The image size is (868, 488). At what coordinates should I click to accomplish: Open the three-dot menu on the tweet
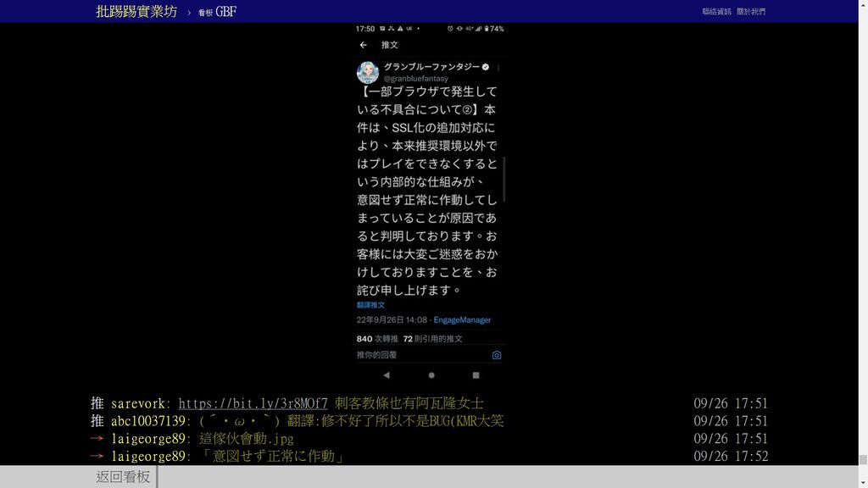498,68
